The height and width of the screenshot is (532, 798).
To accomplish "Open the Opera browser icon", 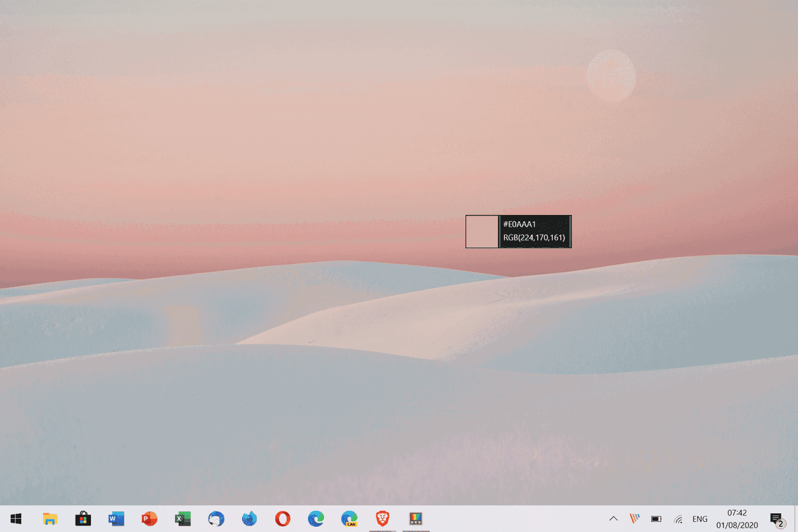I will (x=282, y=519).
